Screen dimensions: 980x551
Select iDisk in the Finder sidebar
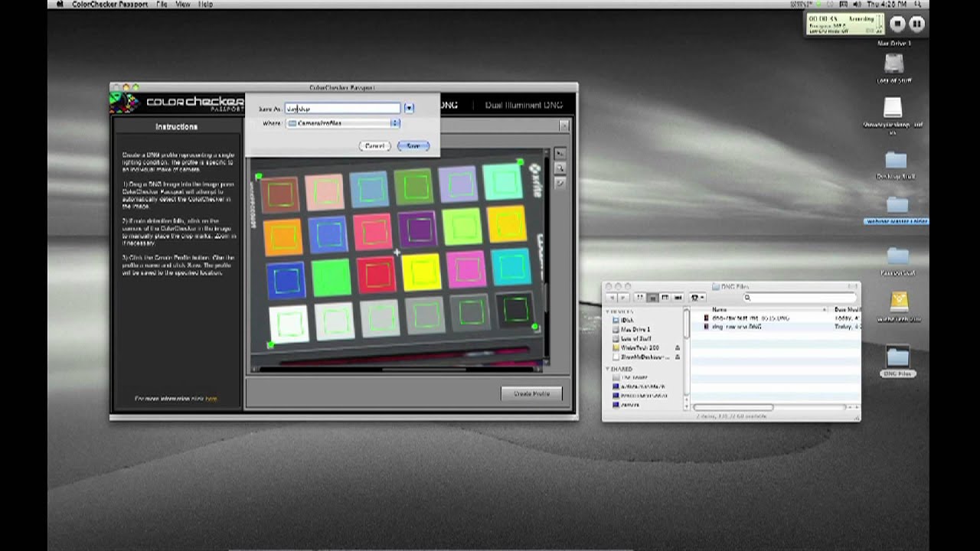[627, 320]
